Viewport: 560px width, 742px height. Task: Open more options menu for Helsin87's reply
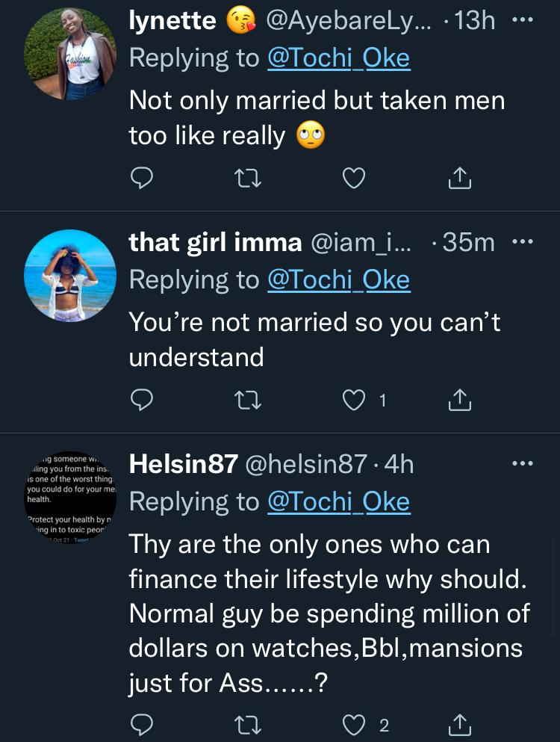point(523,464)
